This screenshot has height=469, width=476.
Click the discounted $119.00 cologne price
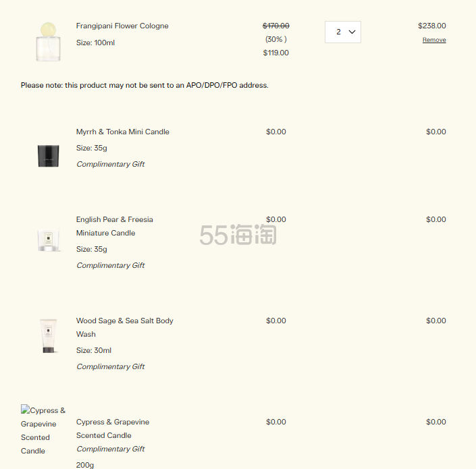(x=275, y=53)
